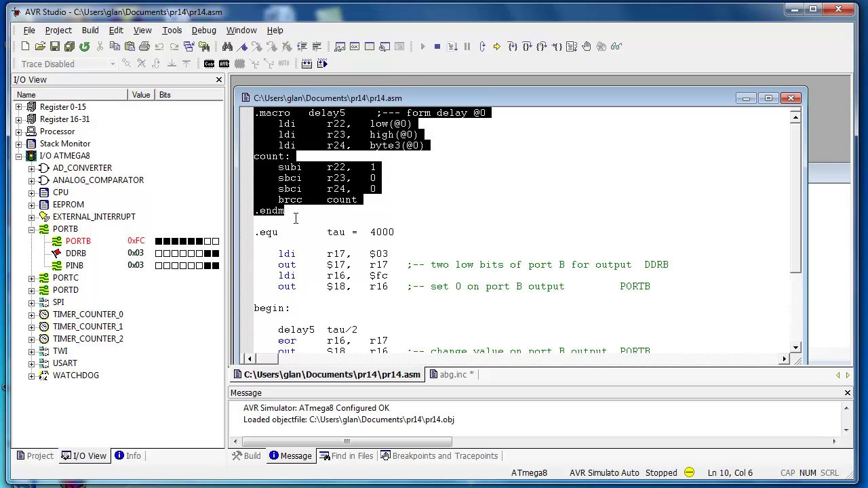Toggle bit 0 of PINB
The image size is (868, 488).
pyautogui.click(x=216, y=266)
